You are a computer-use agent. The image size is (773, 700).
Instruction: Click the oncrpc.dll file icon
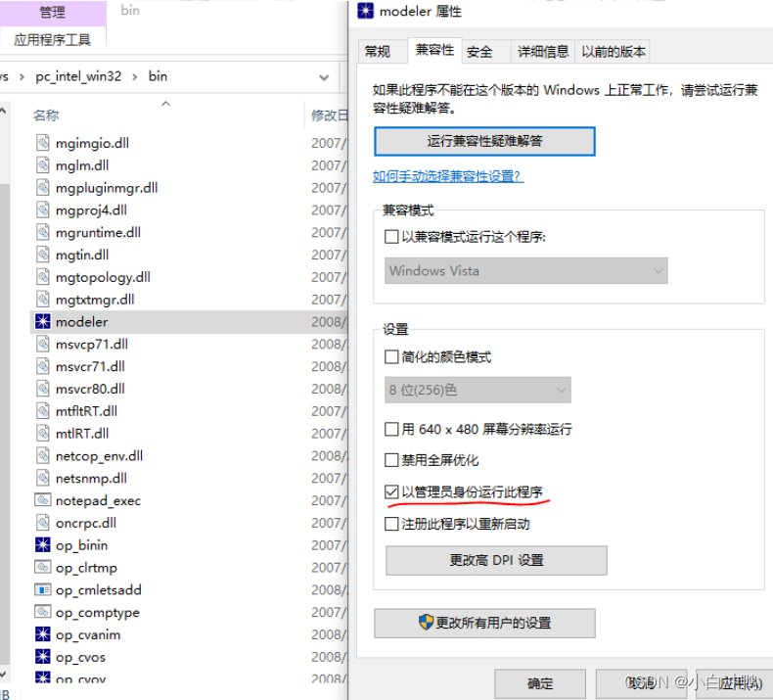tap(43, 523)
